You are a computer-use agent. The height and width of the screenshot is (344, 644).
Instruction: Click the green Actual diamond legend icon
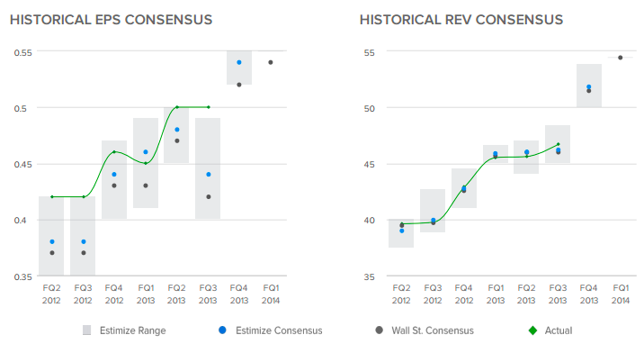coord(532,330)
